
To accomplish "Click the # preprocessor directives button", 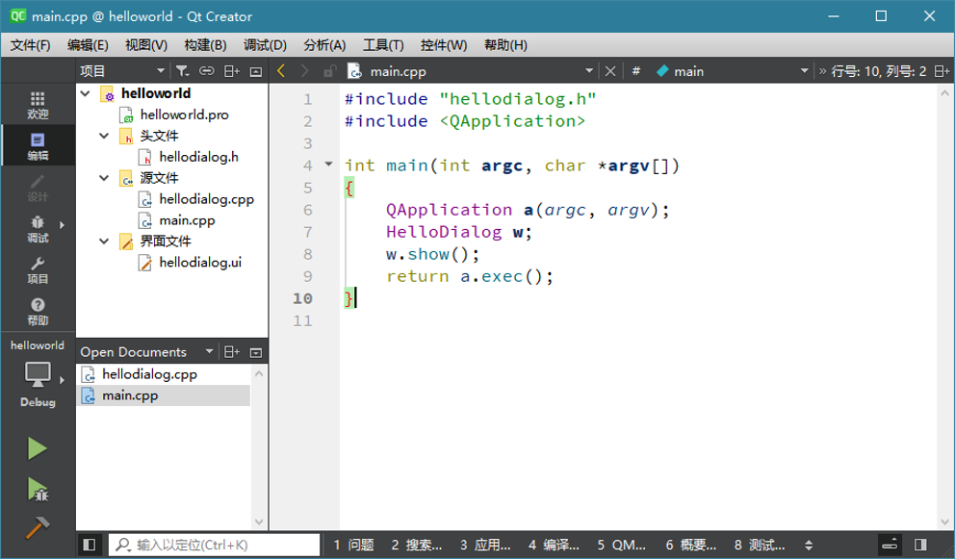I will [635, 71].
